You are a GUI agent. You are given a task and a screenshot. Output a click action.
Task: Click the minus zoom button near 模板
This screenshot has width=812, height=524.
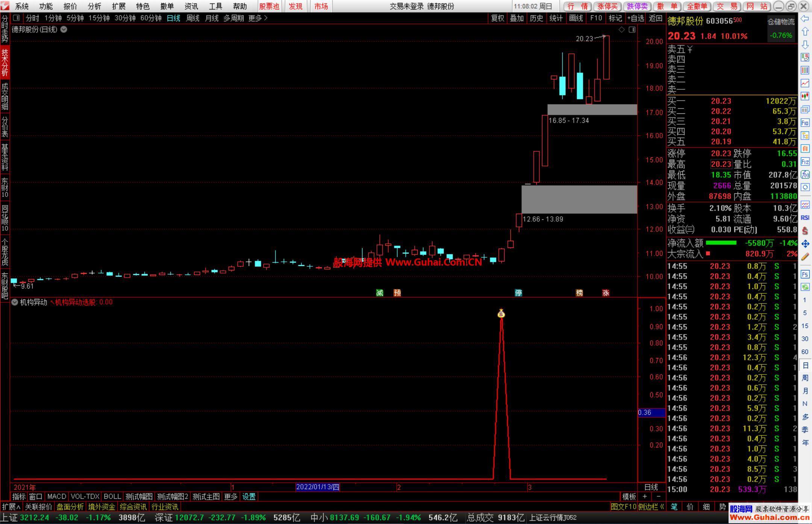click(659, 497)
